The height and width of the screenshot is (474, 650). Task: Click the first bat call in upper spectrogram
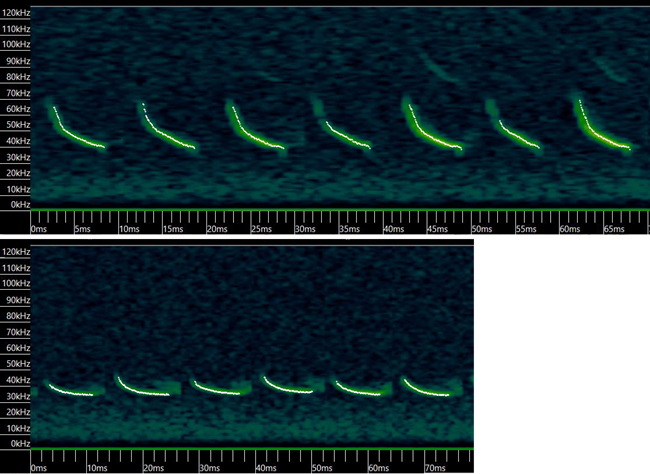[74, 135]
